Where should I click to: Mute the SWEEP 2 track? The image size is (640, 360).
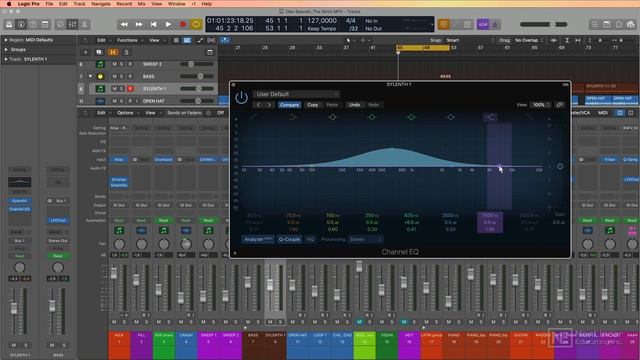tap(114, 64)
